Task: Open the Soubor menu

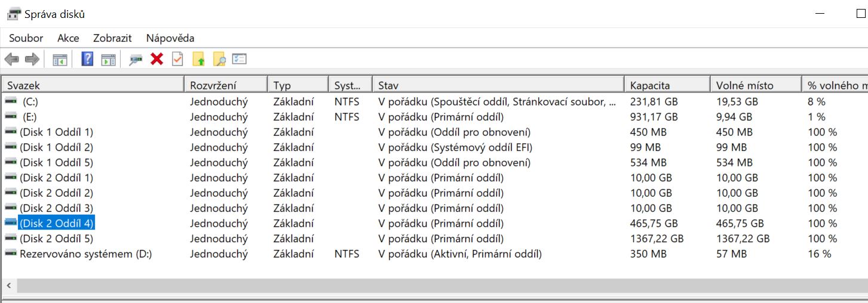Action: (x=26, y=38)
